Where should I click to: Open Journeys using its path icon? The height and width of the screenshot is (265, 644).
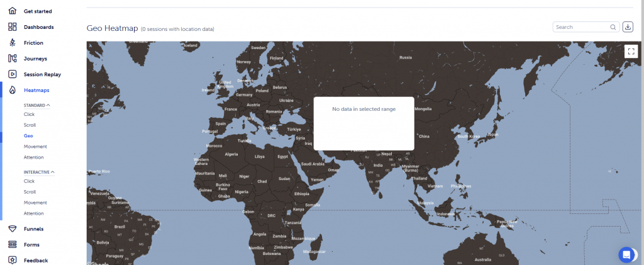tap(12, 59)
